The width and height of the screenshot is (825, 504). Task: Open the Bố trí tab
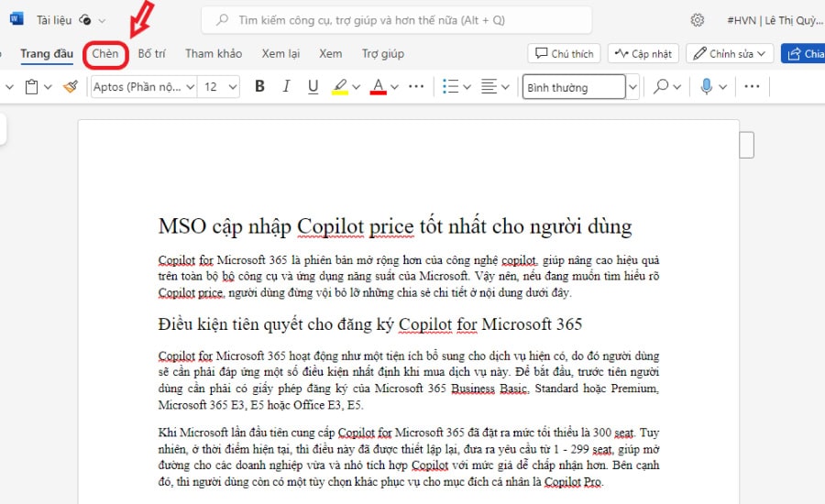click(151, 54)
